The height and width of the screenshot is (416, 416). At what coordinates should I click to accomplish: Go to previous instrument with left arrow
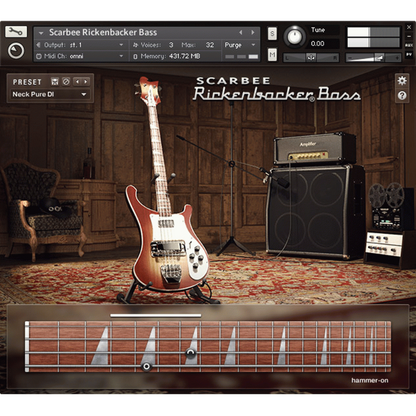(x=241, y=32)
